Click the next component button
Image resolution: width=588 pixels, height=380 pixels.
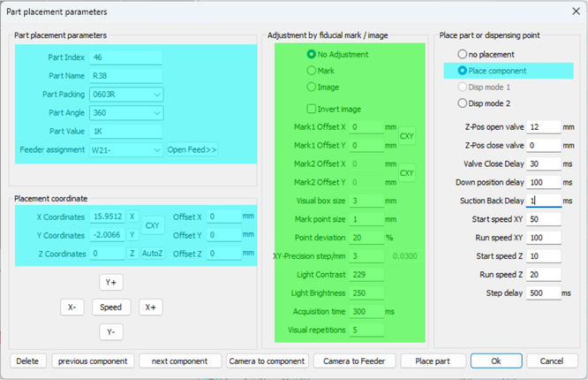pyautogui.click(x=179, y=361)
